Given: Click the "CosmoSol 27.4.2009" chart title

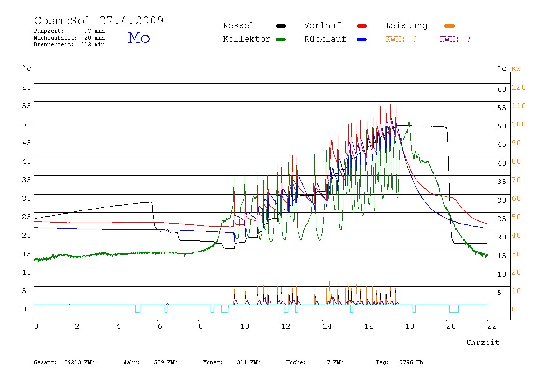Looking at the screenshot, I should click(98, 20).
